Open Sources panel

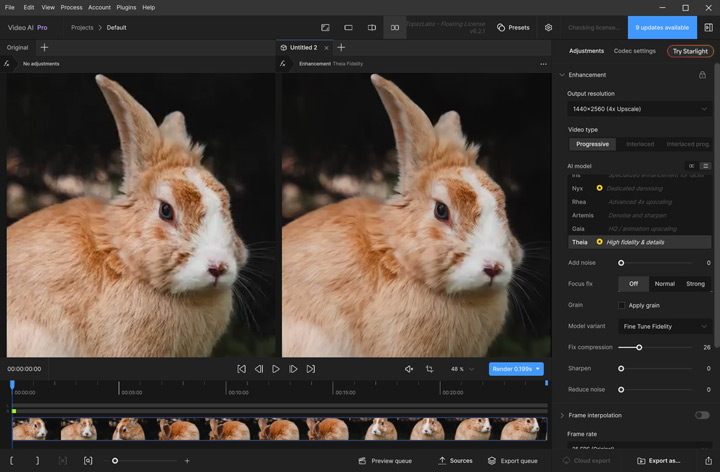click(x=456, y=461)
